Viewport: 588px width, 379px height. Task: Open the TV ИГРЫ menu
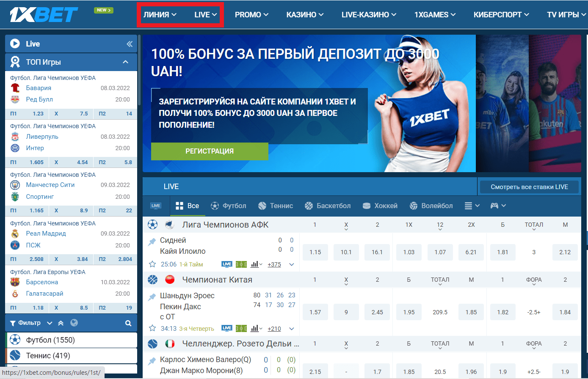tap(566, 15)
